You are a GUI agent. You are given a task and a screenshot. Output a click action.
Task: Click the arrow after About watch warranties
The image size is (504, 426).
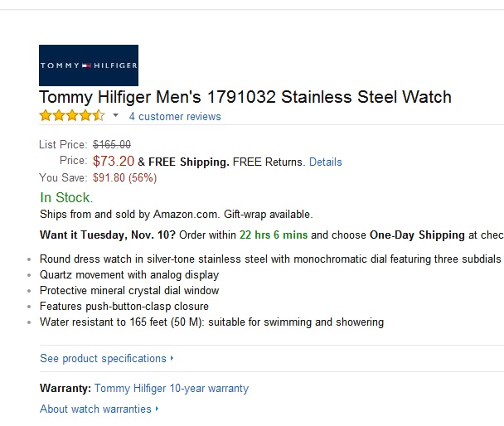pos(157,409)
